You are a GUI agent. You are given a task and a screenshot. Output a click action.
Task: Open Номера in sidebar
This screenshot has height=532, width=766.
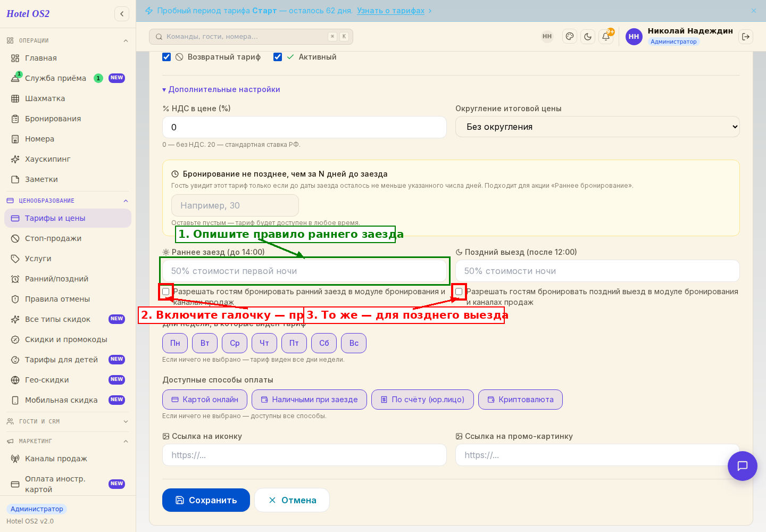(x=68, y=139)
